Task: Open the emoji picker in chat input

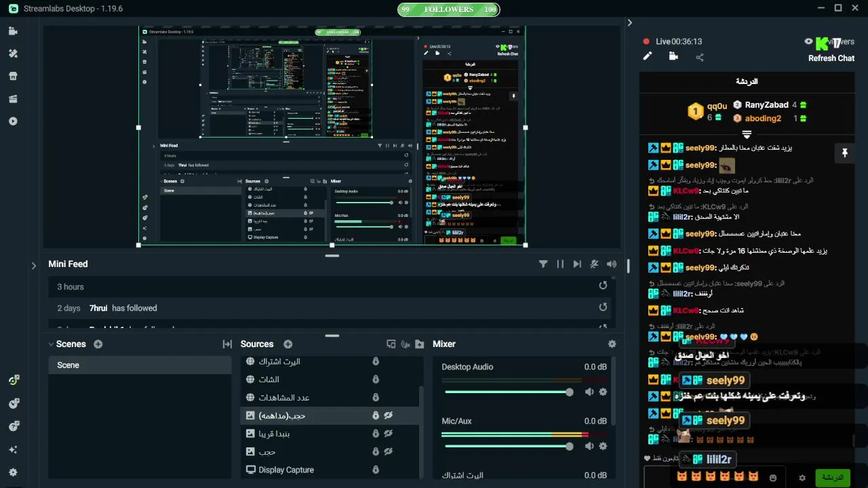Action: coord(773,478)
